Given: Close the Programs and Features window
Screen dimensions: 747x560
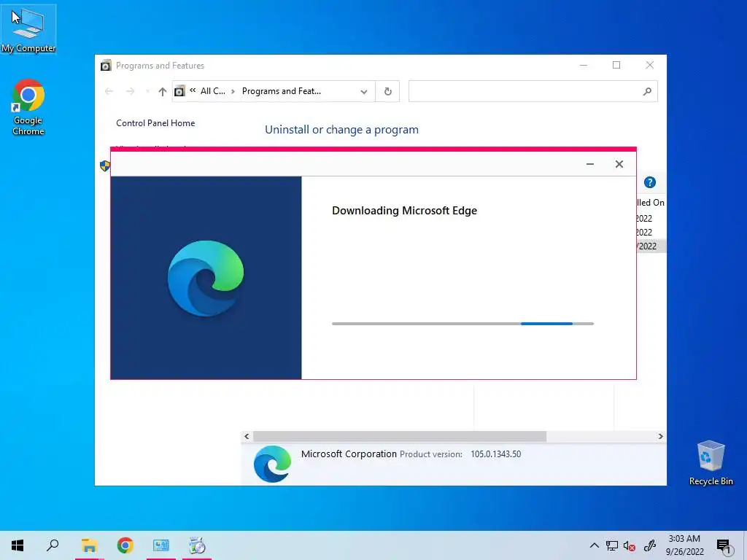Looking at the screenshot, I should [650, 65].
